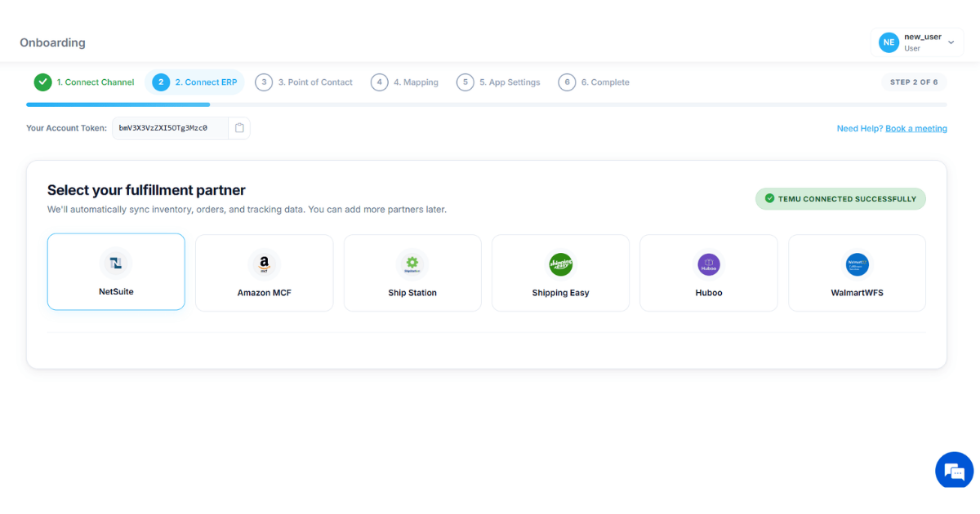Click the step 3 number circle

point(263,82)
